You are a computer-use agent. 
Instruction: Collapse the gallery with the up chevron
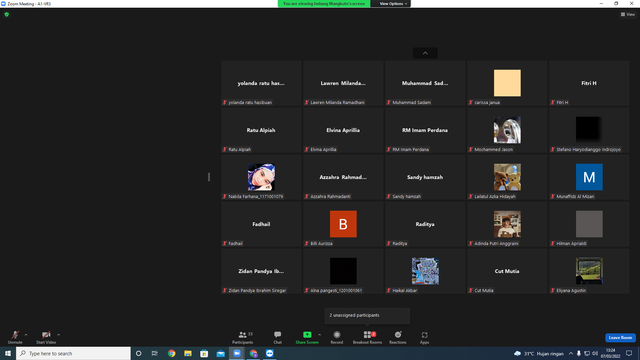tap(425, 53)
